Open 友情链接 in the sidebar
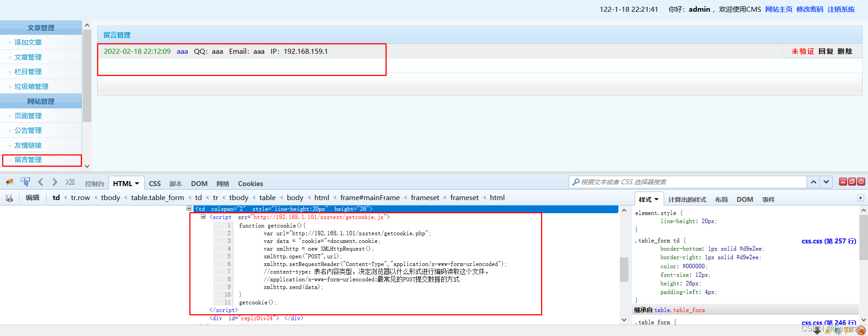This screenshot has width=868, height=336. pos(28,145)
